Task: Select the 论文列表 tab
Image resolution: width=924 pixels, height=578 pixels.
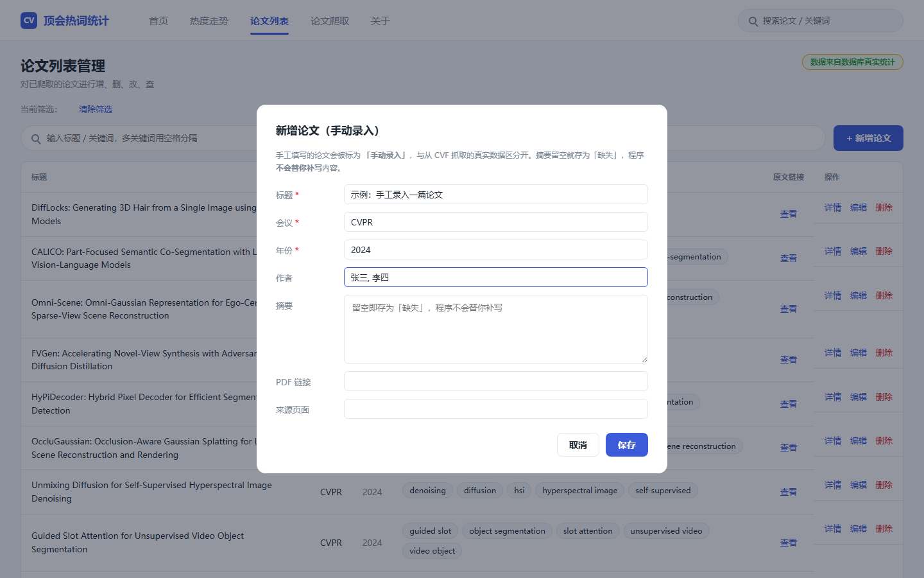Action: [x=269, y=21]
